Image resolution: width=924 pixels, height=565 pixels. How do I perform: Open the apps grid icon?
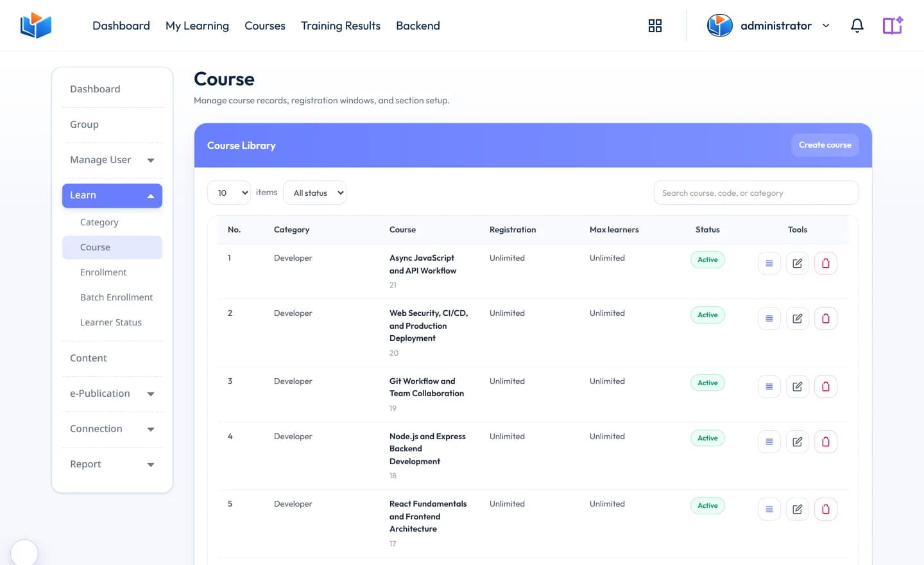point(654,26)
